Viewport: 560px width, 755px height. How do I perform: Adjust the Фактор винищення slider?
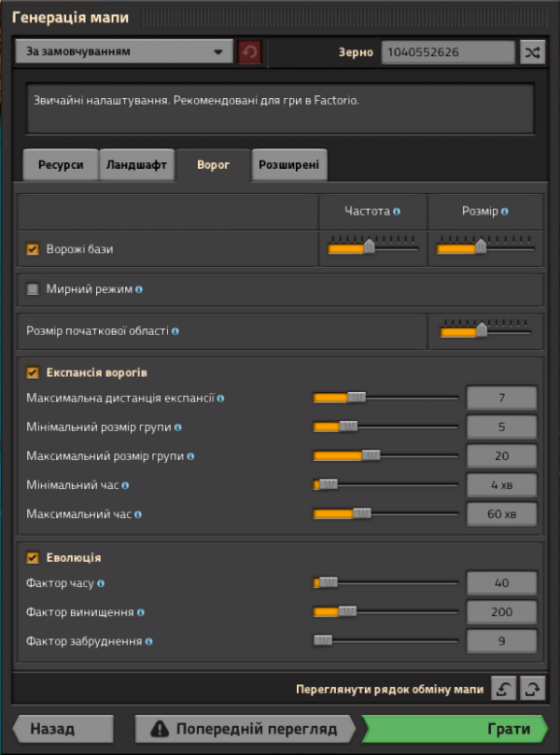pos(385,611)
